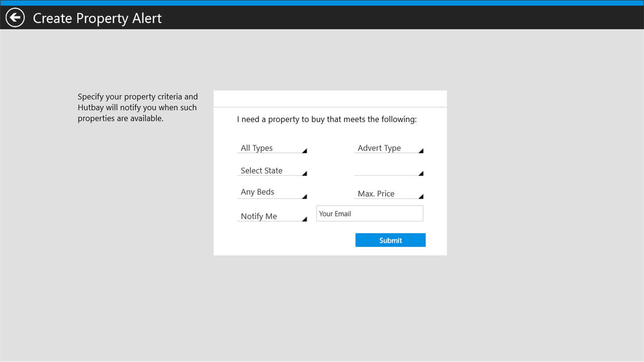This screenshot has height=362, width=644.
Task: Click the triangle next to Advert Type
Action: pyautogui.click(x=421, y=151)
